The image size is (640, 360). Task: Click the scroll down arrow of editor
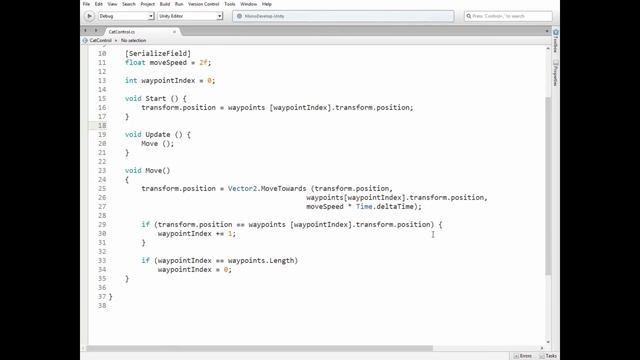pyautogui.click(x=548, y=342)
